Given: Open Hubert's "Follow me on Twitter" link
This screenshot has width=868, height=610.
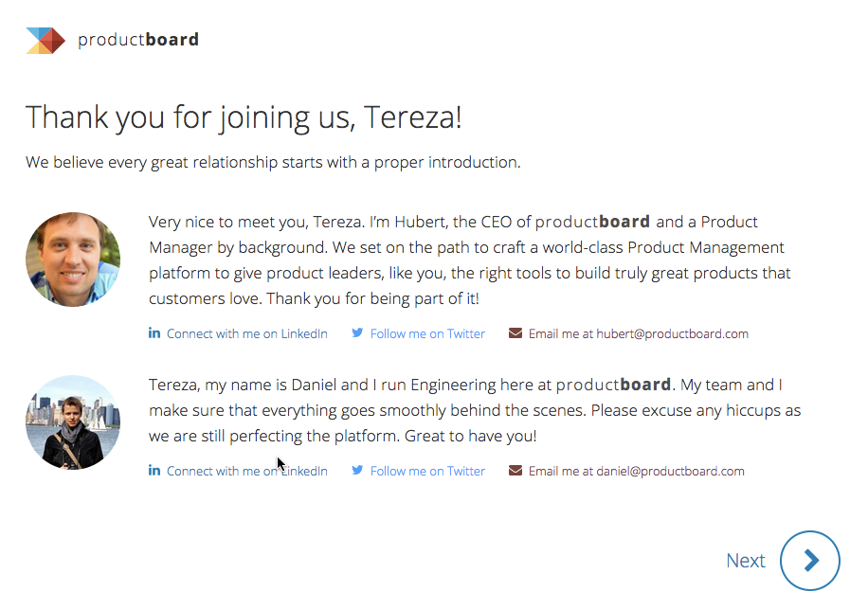Looking at the screenshot, I should tap(427, 333).
